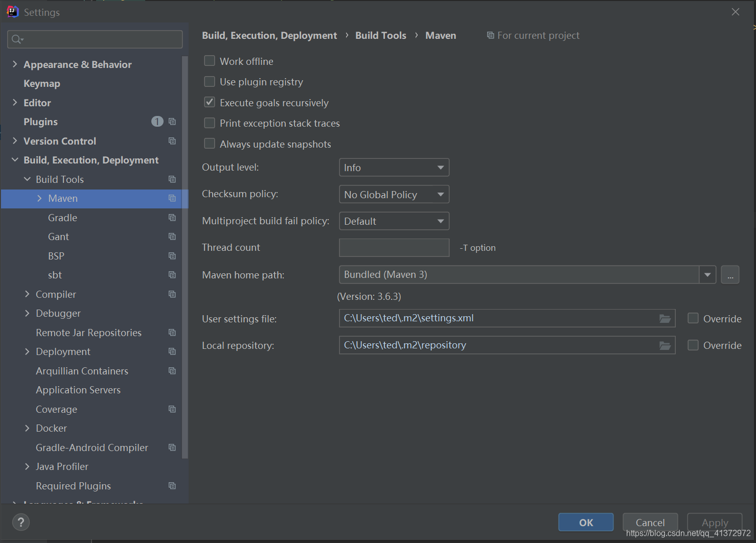Screen dimensions: 756x543
Task: Click the IntelliJ IDEA logo in title bar
Action: pyautogui.click(x=13, y=12)
